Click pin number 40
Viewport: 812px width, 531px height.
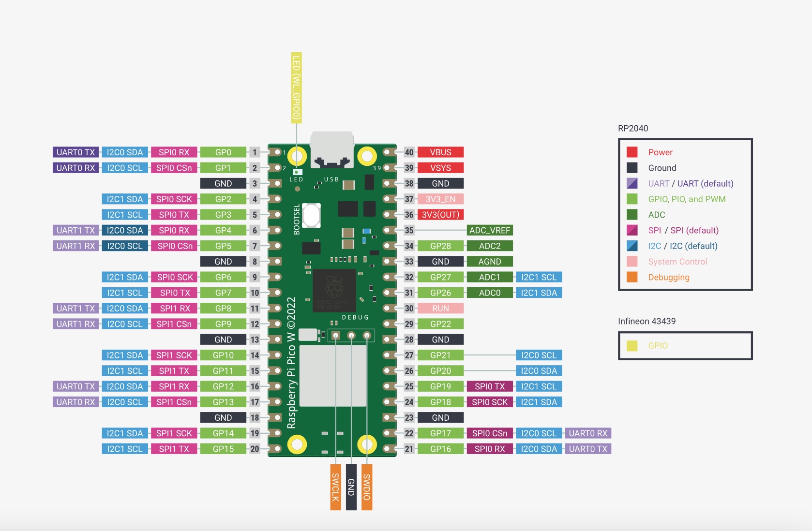pos(409,152)
